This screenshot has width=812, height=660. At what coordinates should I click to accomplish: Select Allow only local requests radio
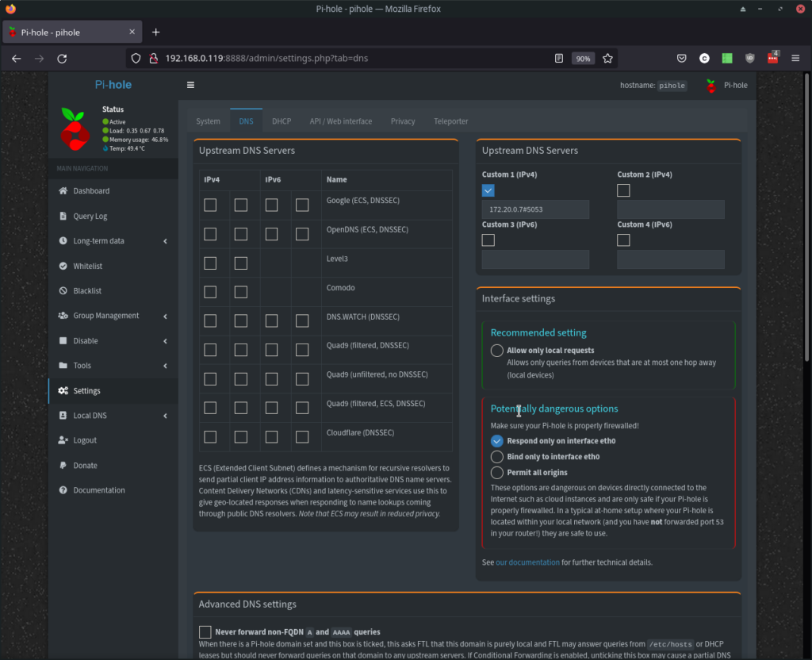(x=496, y=350)
